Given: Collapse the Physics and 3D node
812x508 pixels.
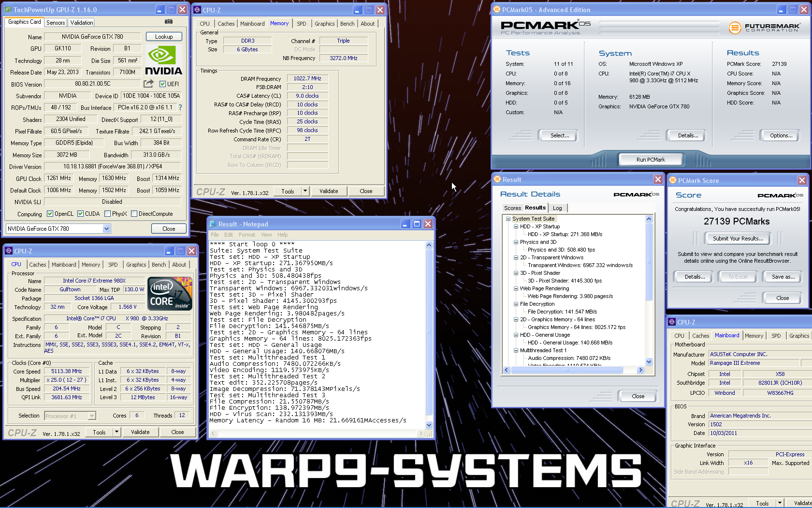Looking at the screenshot, I should 516,242.
